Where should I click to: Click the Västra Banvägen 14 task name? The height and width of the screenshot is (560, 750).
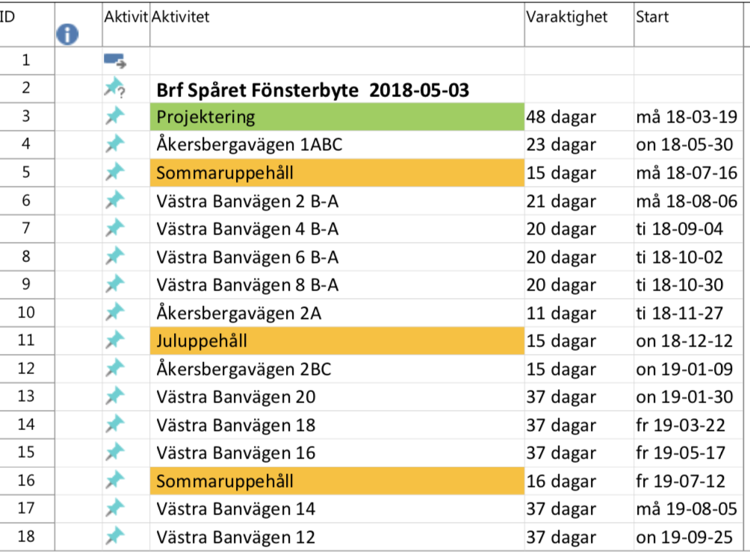[x=236, y=509]
